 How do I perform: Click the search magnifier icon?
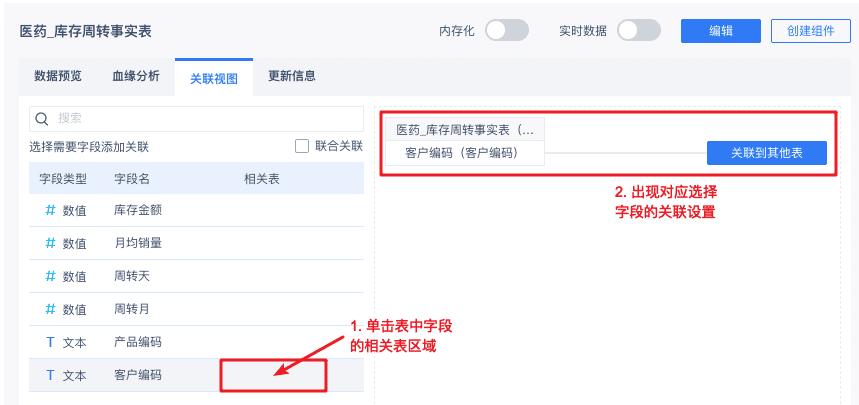coord(42,119)
